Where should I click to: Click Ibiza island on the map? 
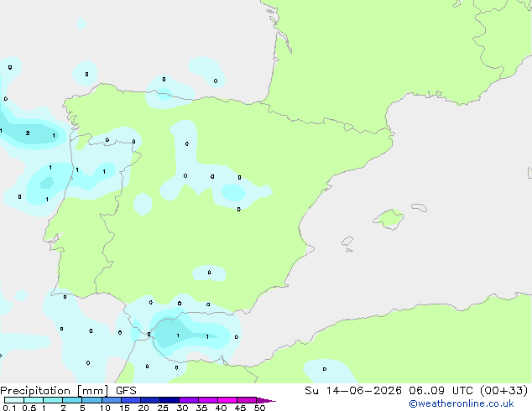pos(347,242)
